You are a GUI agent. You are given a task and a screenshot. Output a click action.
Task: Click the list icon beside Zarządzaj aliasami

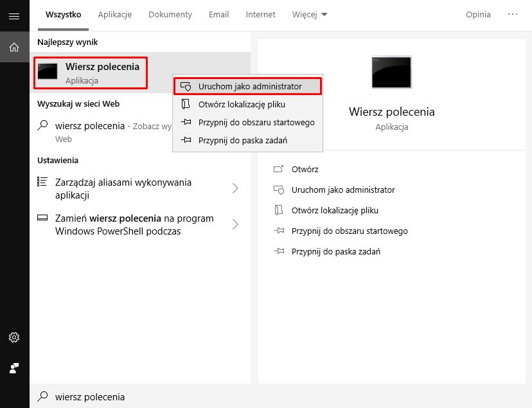click(x=42, y=182)
